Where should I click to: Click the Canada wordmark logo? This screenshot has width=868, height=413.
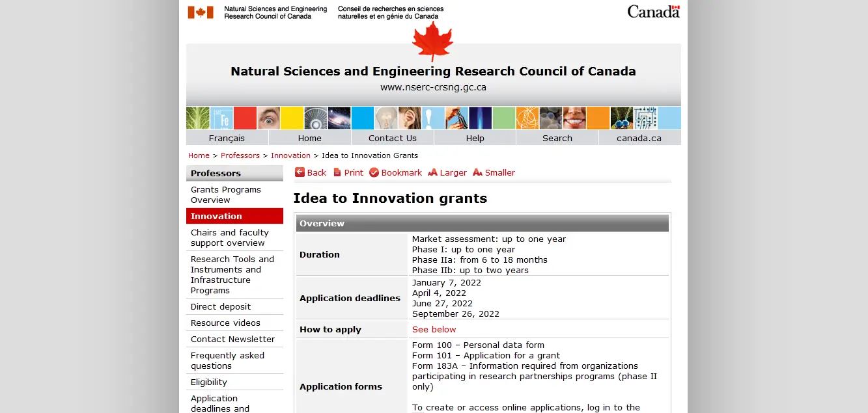653,12
